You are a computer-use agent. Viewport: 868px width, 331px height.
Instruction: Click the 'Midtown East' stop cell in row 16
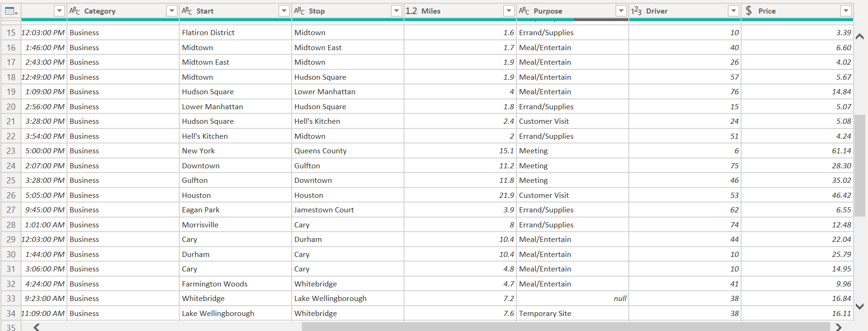(x=348, y=47)
